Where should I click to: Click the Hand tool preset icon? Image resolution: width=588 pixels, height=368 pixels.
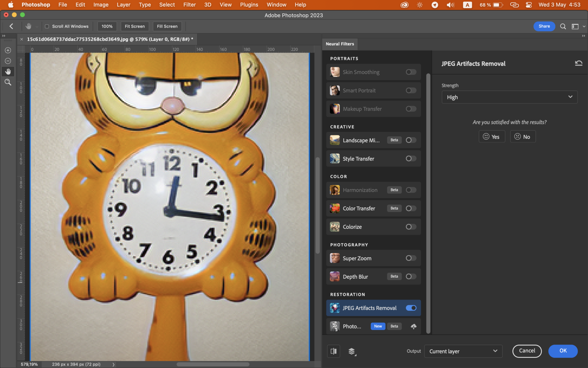click(x=28, y=26)
